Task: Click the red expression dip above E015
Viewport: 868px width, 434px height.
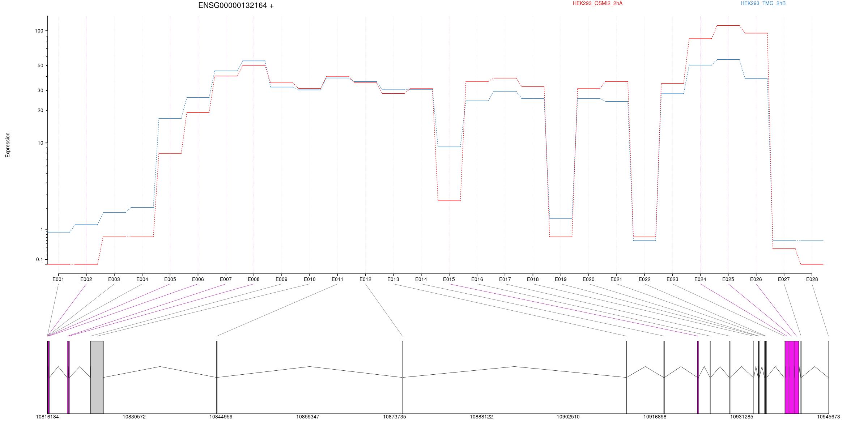Action: 449,201
